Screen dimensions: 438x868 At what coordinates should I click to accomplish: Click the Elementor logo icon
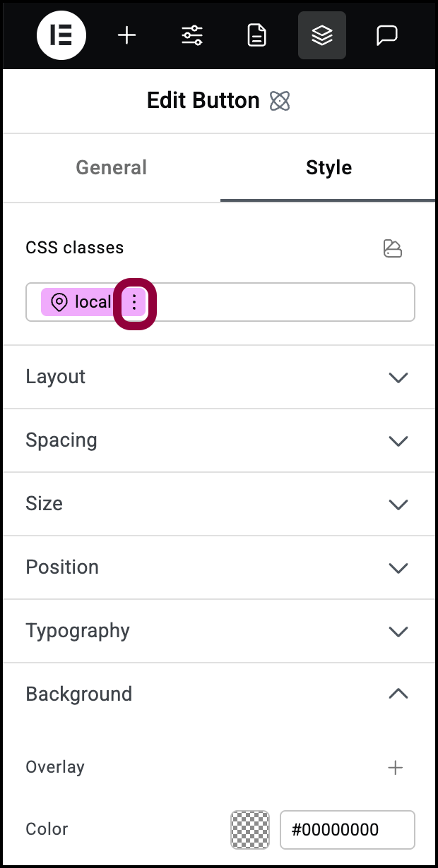click(61, 35)
